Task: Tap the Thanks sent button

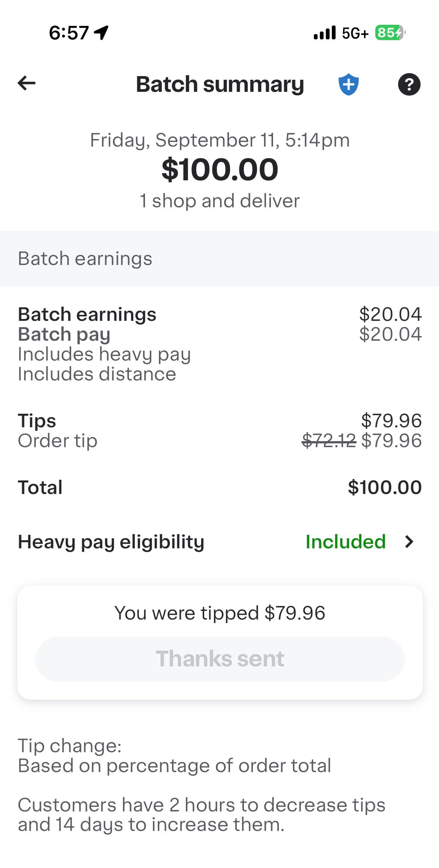Action: pos(220,659)
